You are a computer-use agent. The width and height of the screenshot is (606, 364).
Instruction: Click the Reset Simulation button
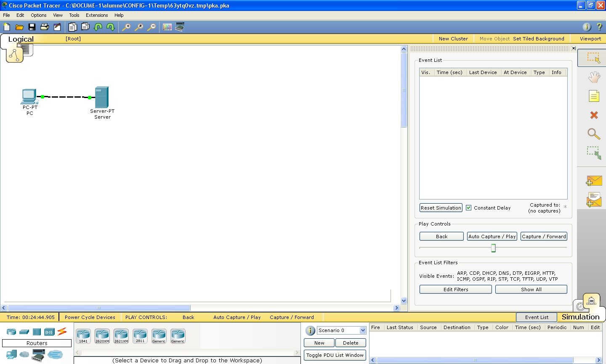441,208
